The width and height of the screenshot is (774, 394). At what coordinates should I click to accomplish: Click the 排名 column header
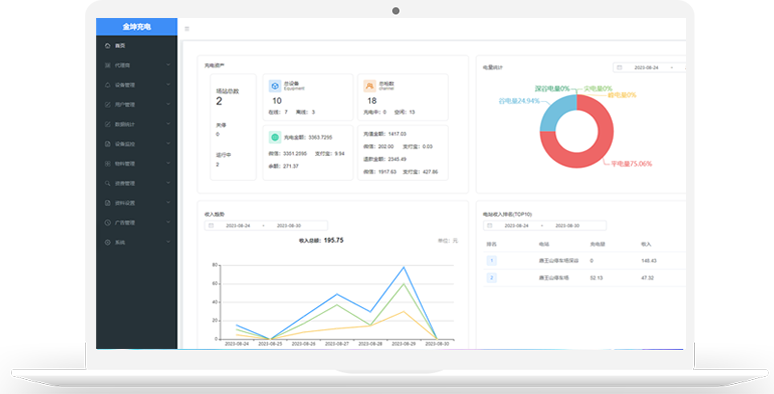492,244
